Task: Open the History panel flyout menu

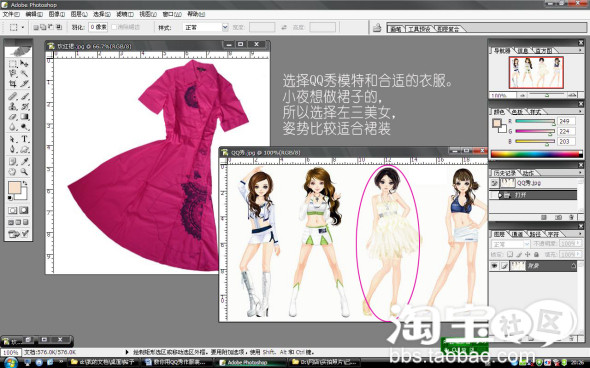Action: pyautogui.click(x=581, y=173)
